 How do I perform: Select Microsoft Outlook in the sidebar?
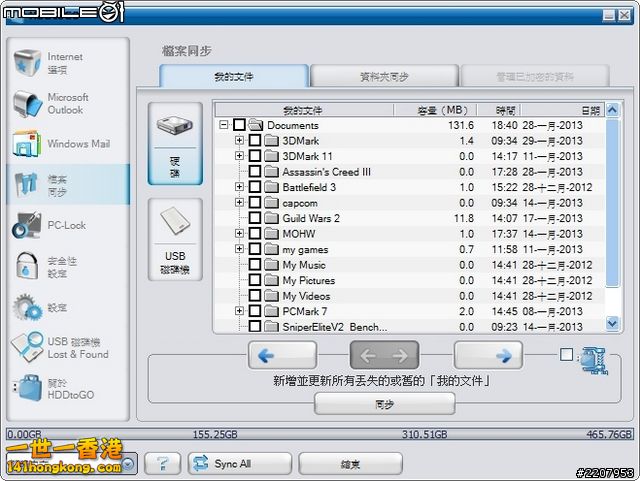point(27,104)
